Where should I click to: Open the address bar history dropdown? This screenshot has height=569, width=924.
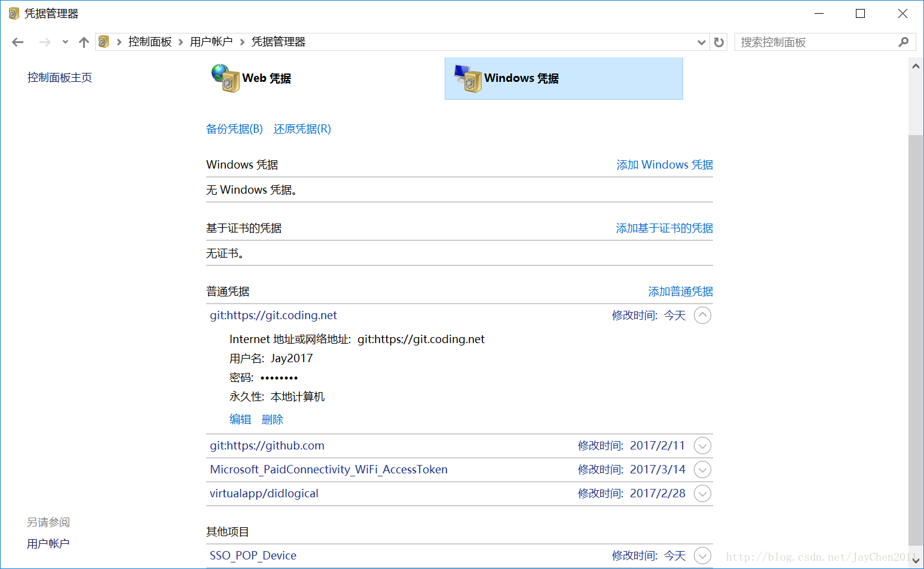702,42
